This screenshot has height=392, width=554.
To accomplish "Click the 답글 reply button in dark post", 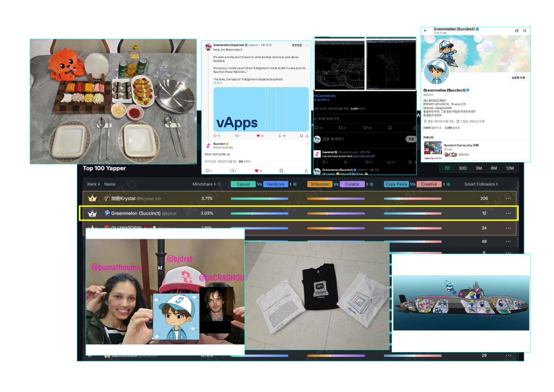I will [410, 139].
